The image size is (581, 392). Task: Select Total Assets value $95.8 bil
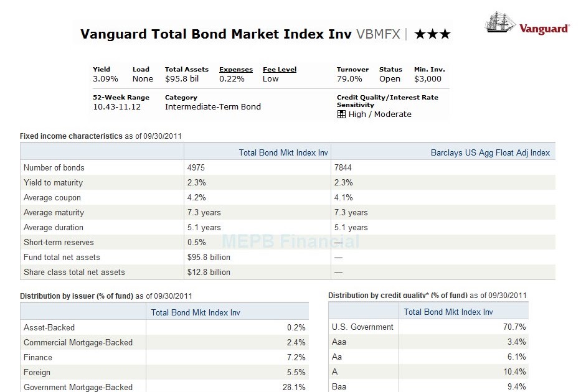(182, 79)
